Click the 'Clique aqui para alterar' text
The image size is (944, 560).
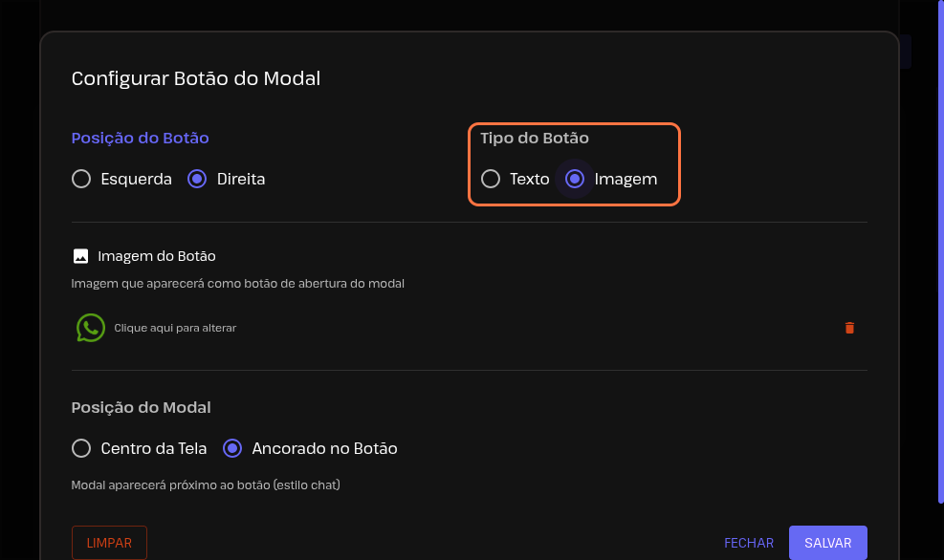tap(175, 328)
